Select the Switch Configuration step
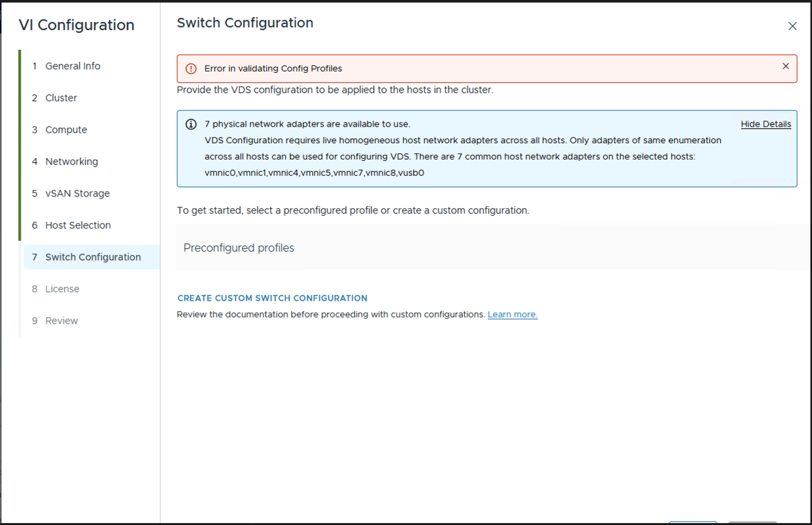812x525 pixels. [93, 257]
